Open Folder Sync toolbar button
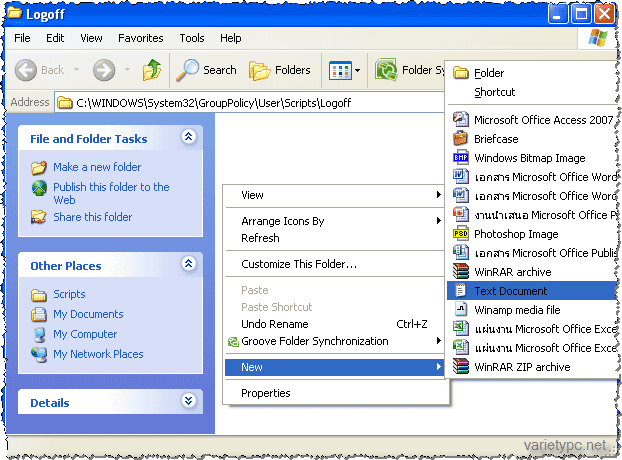Screen dimensions: 622x460 [409, 70]
